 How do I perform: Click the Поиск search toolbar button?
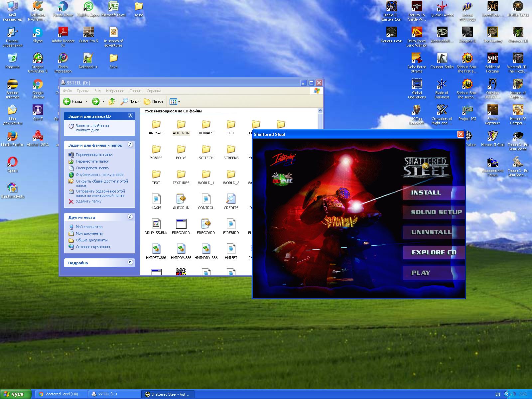[x=130, y=101]
